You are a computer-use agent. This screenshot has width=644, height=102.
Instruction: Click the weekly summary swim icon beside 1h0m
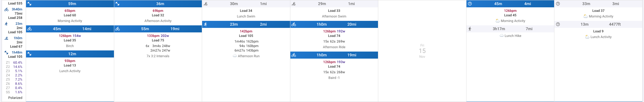pyautogui.click(x=7, y=38)
